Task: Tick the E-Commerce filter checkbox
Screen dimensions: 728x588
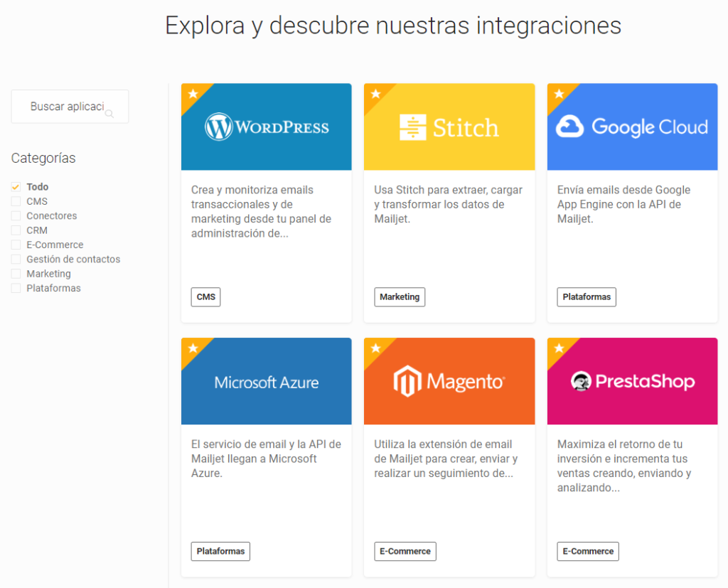Action: tap(16, 245)
